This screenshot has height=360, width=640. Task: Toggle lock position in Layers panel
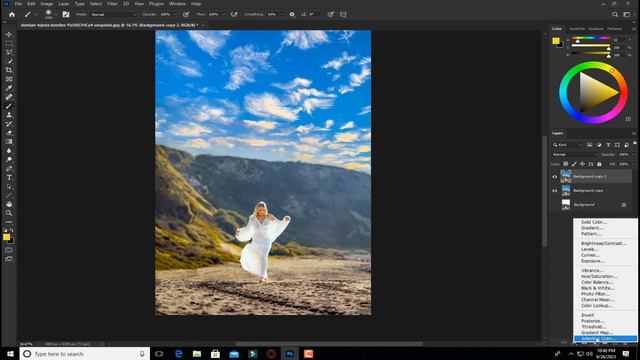pos(582,164)
